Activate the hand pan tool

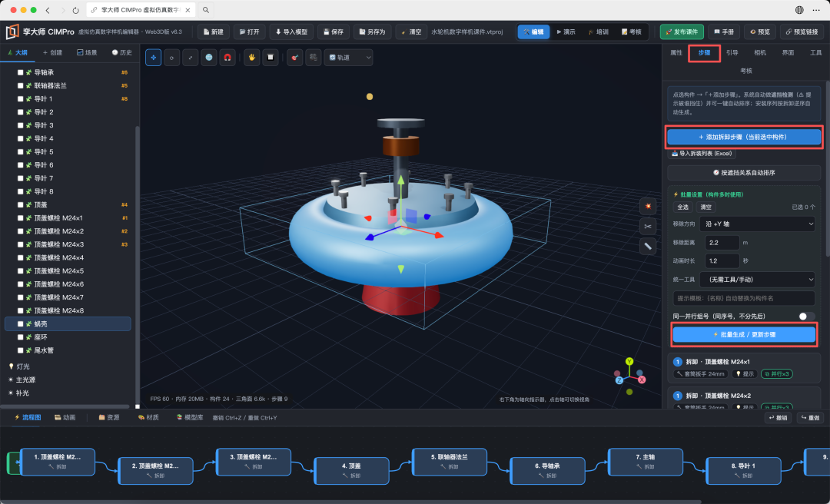click(252, 57)
